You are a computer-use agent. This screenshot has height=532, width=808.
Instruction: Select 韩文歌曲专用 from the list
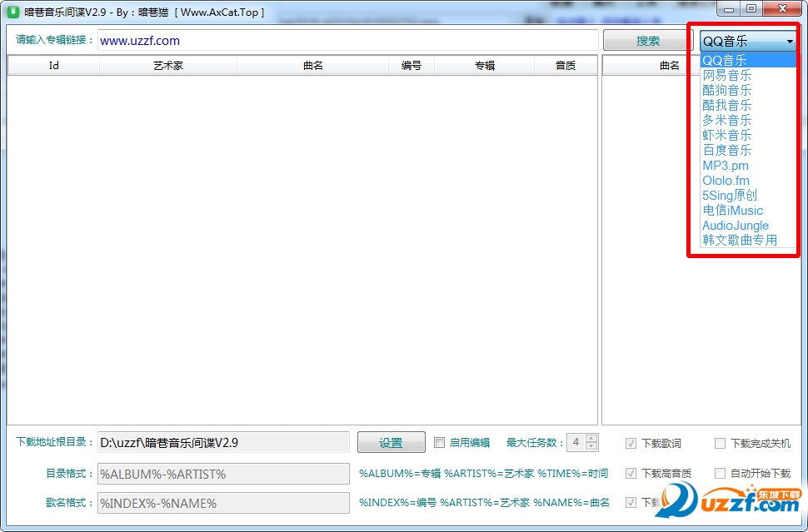coord(748,240)
